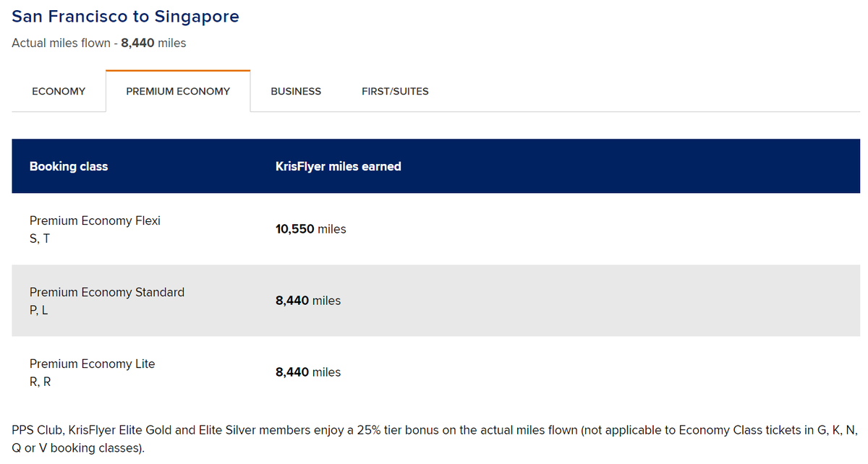Select the Premium Economy Flexi row
The height and width of the screenshot is (464, 868).
(95, 220)
